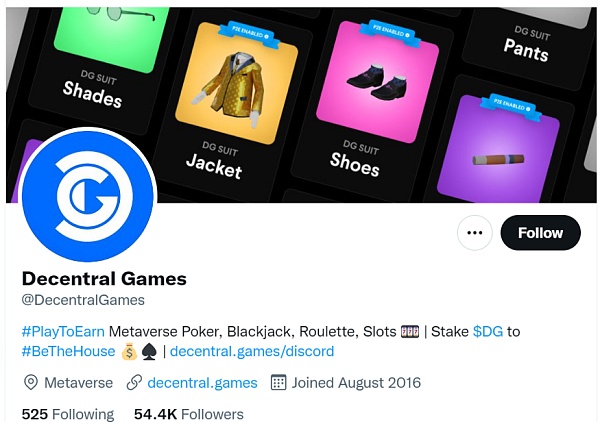Open the #BeTheHouse hashtag

pos(68,351)
